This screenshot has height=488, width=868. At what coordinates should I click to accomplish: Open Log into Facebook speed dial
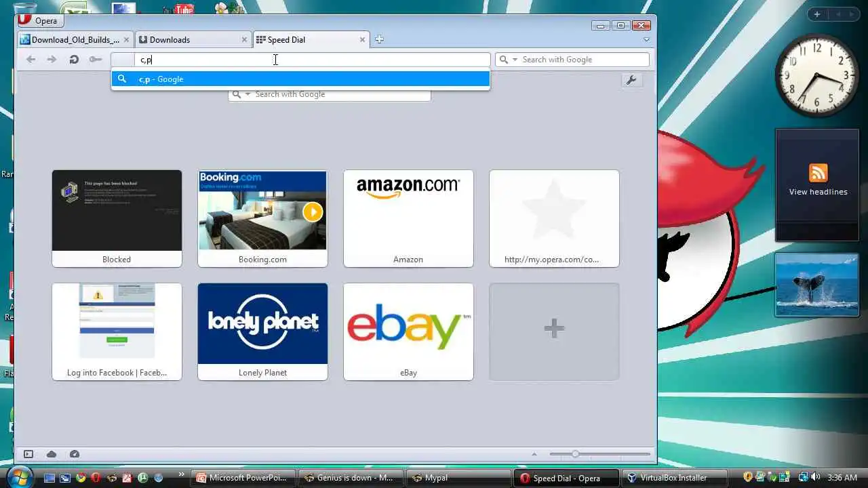(117, 331)
